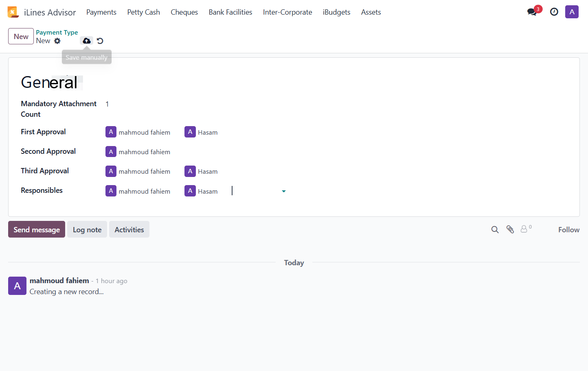Click mahmoud fahiem avatar in First Approval
588x371 pixels.
coord(111,132)
